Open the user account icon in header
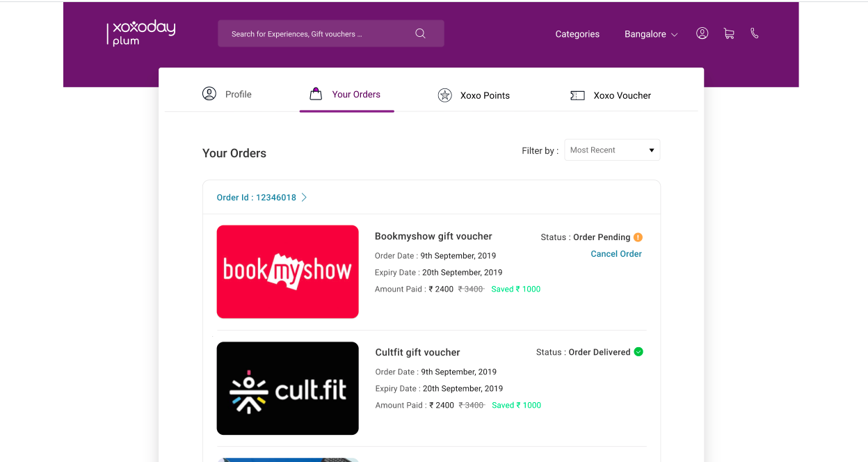 [x=702, y=33]
